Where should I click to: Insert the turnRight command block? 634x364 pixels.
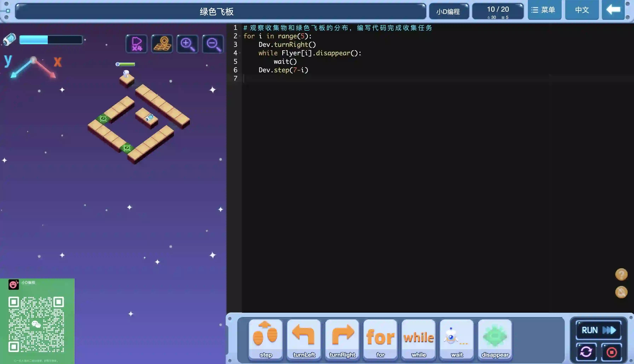click(342, 339)
